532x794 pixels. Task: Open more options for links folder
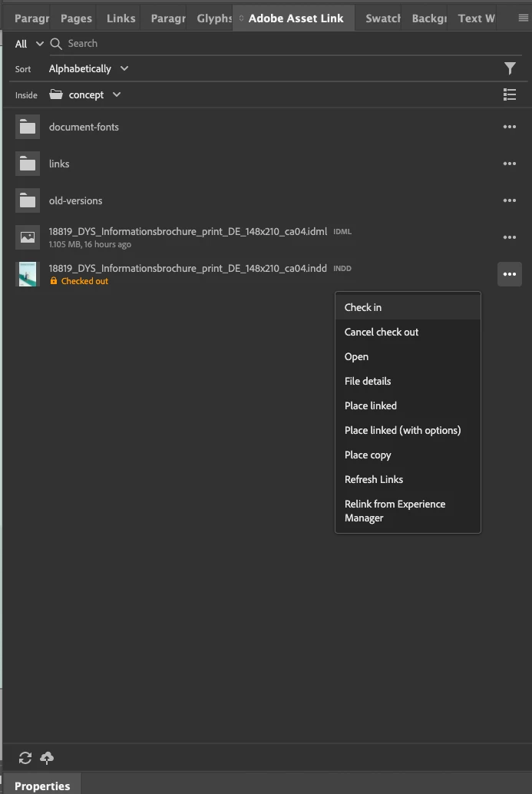pyautogui.click(x=510, y=164)
